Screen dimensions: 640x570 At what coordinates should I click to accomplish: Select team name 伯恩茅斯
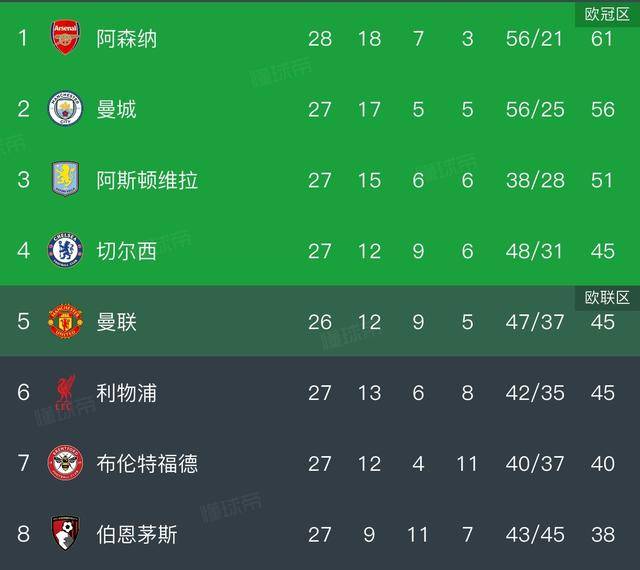(x=137, y=535)
